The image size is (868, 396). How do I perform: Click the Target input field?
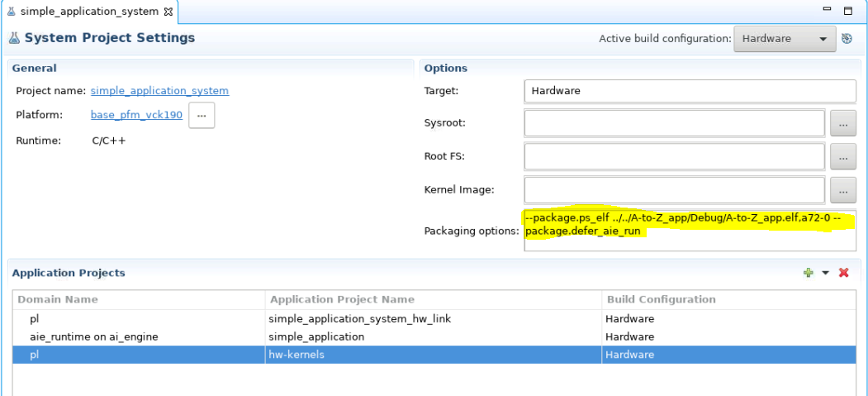click(690, 91)
